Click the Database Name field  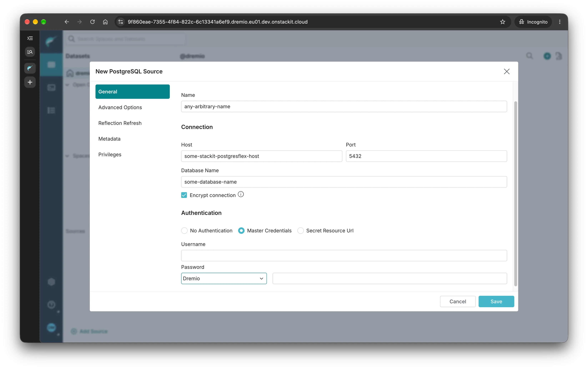[344, 182]
